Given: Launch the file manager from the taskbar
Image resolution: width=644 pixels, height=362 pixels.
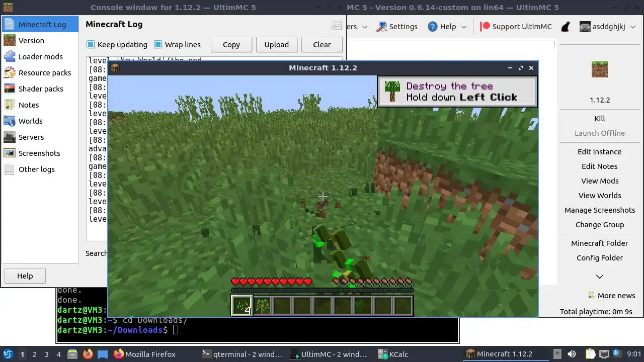Looking at the screenshot, I should (72, 354).
